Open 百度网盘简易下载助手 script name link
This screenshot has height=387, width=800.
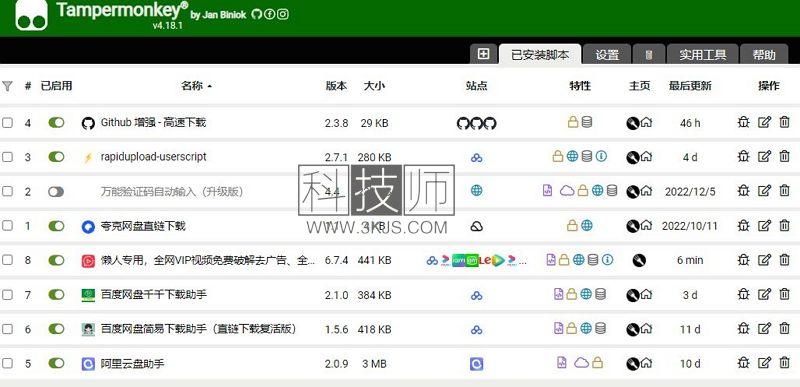tap(198, 329)
